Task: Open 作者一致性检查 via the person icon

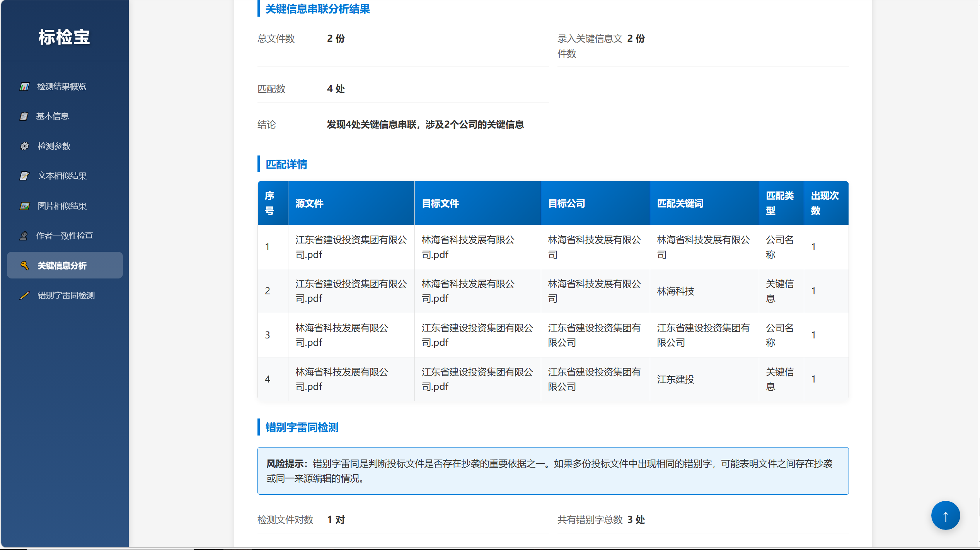Action: click(x=24, y=236)
